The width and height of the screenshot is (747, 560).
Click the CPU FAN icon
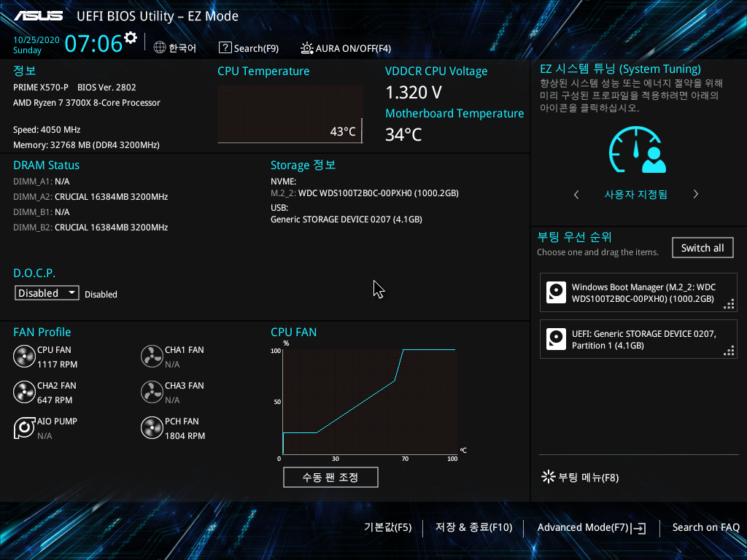(x=24, y=356)
